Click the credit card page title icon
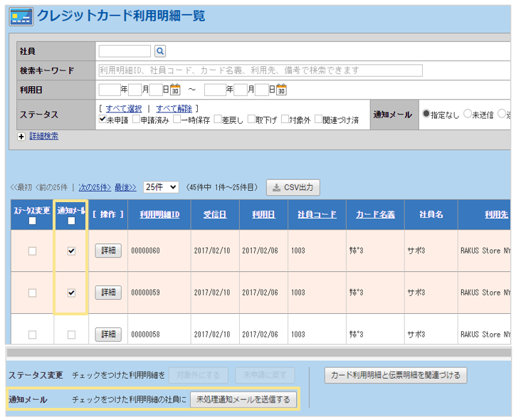 coord(20,17)
